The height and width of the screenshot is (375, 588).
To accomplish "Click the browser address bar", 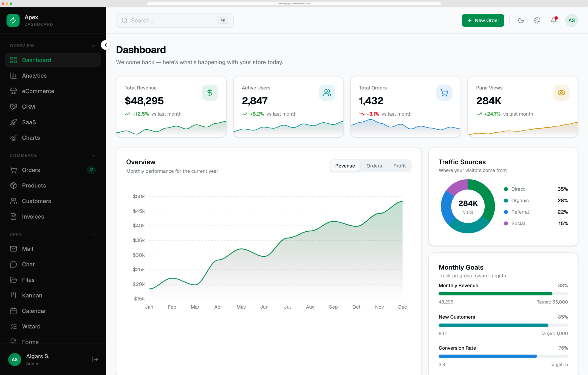I will [294, 3].
